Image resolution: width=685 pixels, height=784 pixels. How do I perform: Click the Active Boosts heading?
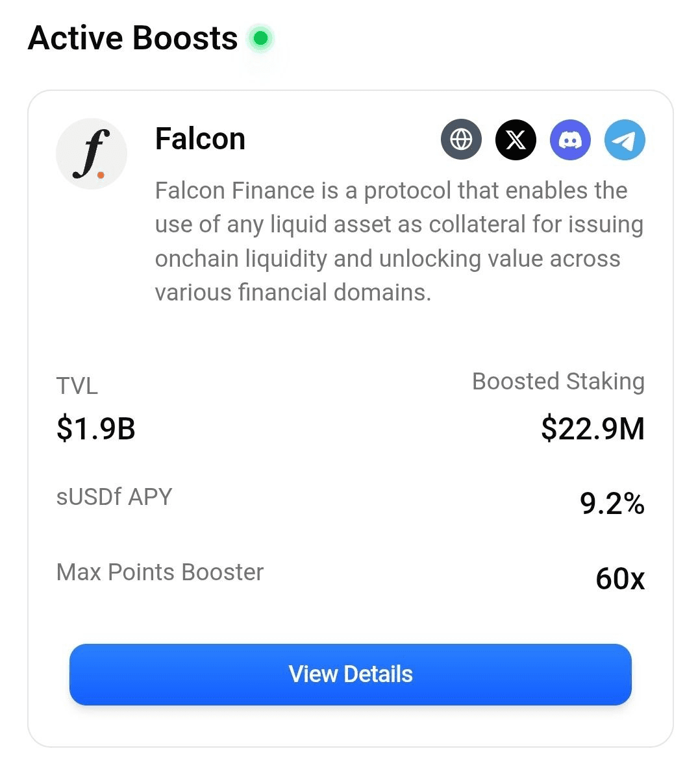tap(132, 38)
